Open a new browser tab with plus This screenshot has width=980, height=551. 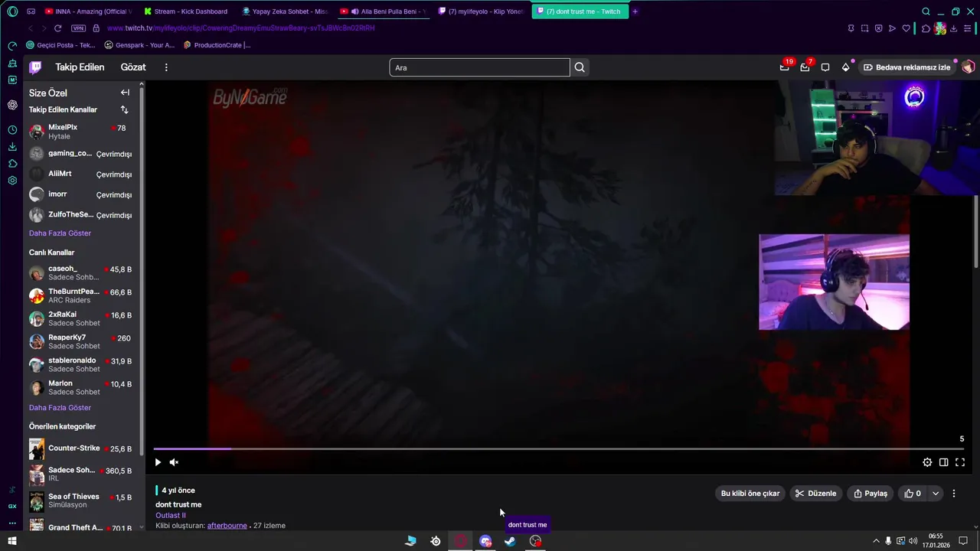pyautogui.click(x=635, y=11)
